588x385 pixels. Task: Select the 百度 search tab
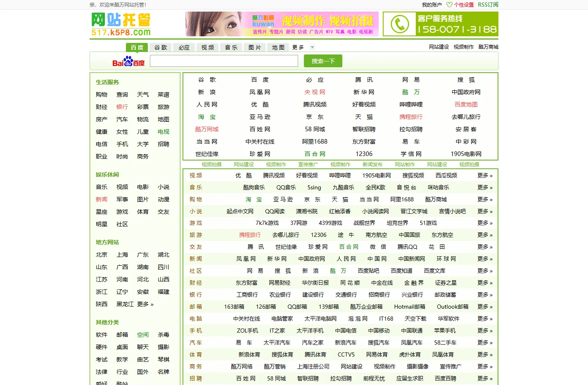pos(137,47)
